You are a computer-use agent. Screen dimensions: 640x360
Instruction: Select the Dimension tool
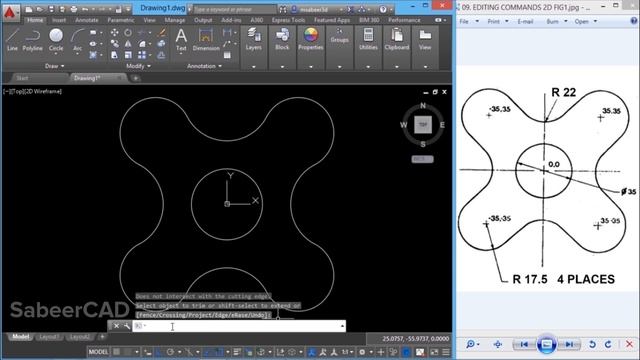[x=206, y=40]
